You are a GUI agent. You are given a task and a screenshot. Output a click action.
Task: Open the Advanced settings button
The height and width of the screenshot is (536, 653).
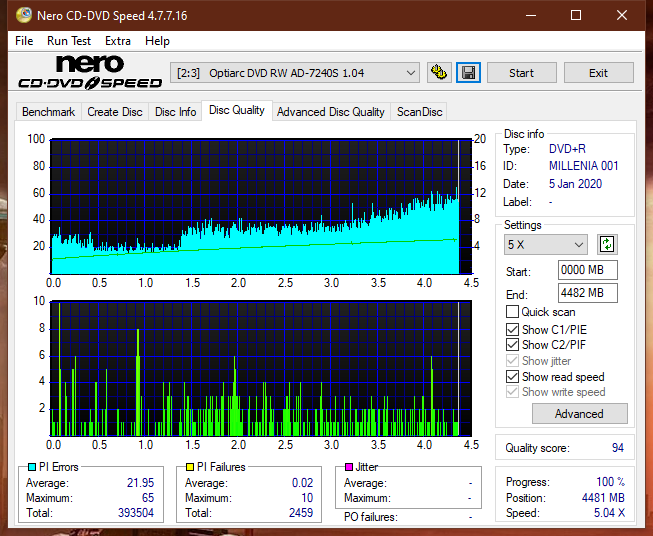(579, 414)
